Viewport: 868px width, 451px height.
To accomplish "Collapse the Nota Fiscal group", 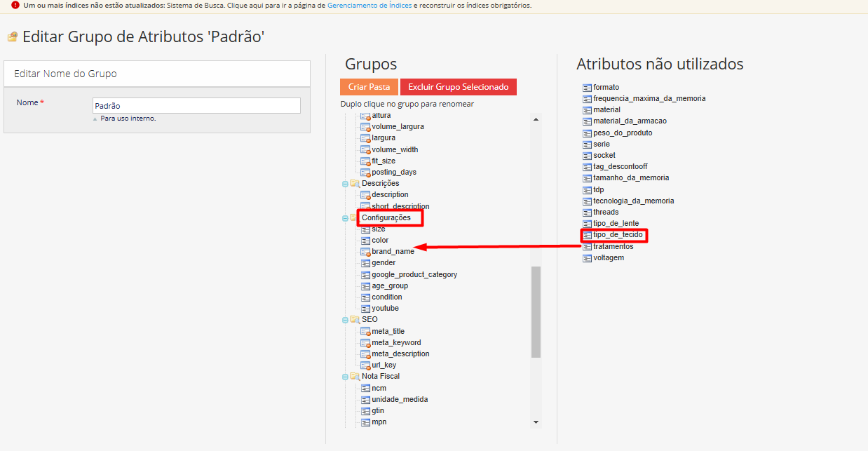I will tap(345, 377).
